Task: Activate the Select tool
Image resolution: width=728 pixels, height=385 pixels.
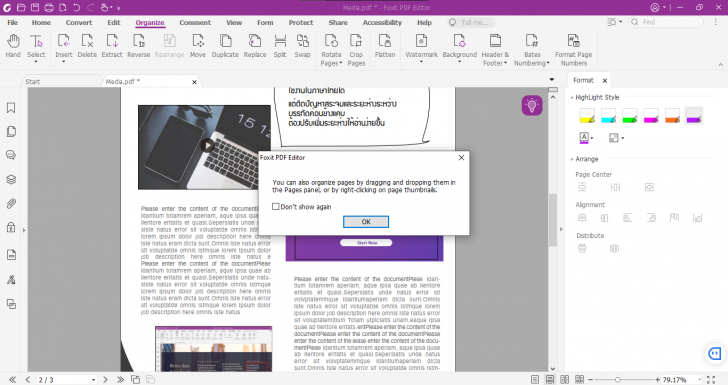Action: point(36,46)
